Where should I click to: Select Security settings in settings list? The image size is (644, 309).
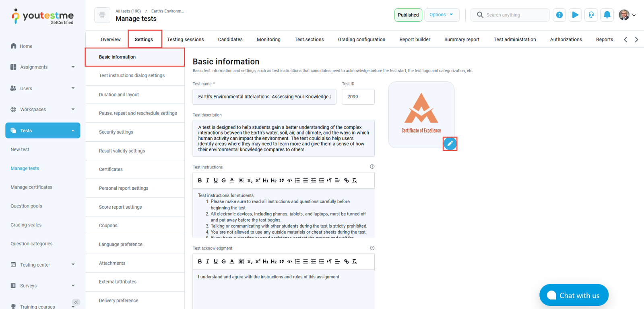coord(116,132)
